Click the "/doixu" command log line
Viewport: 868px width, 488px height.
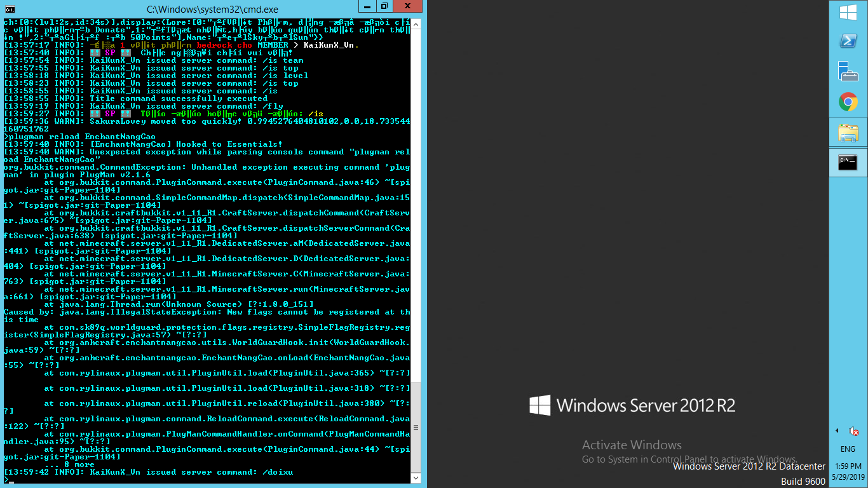[149, 472]
